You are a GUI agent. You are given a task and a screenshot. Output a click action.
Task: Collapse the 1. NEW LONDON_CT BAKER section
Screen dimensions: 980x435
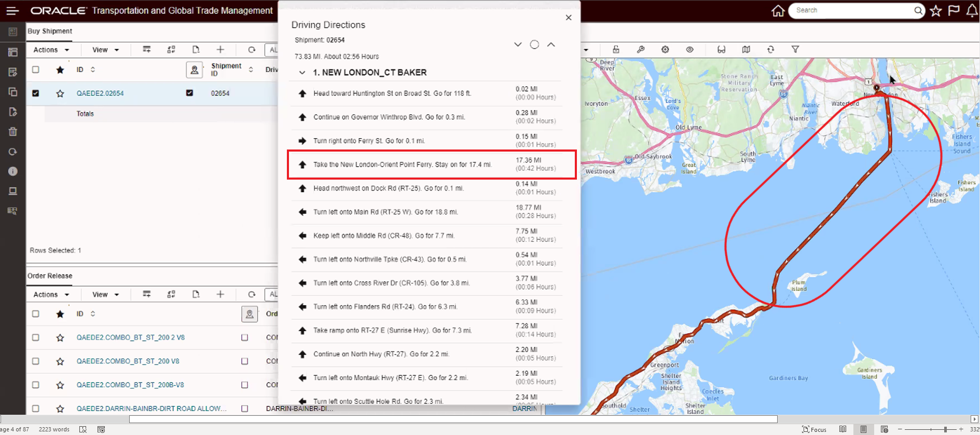302,73
